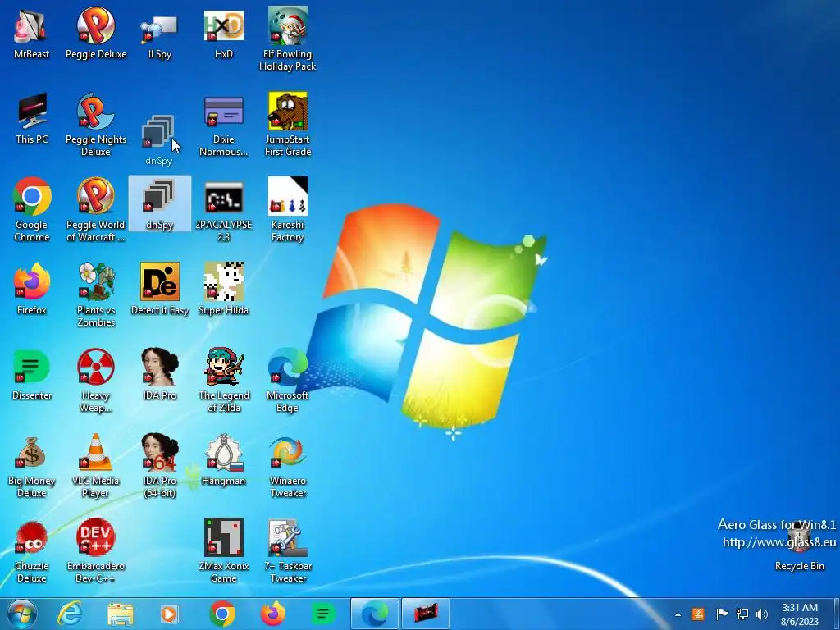Click the orange tray notification icon
The height and width of the screenshot is (630, 840).
(x=698, y=614)
